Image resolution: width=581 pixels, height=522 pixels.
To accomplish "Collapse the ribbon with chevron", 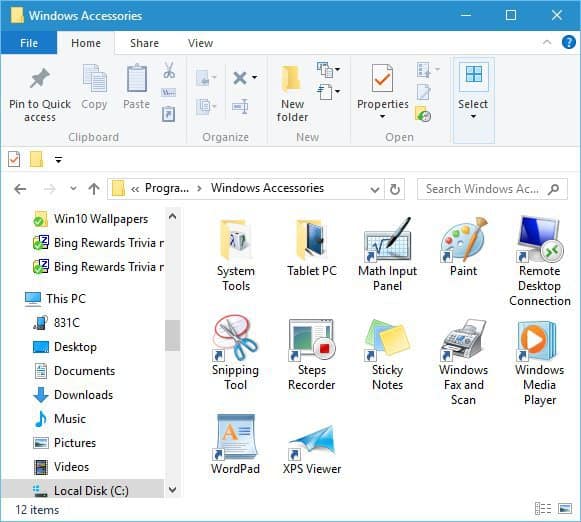I will click(x=547, y=42).
